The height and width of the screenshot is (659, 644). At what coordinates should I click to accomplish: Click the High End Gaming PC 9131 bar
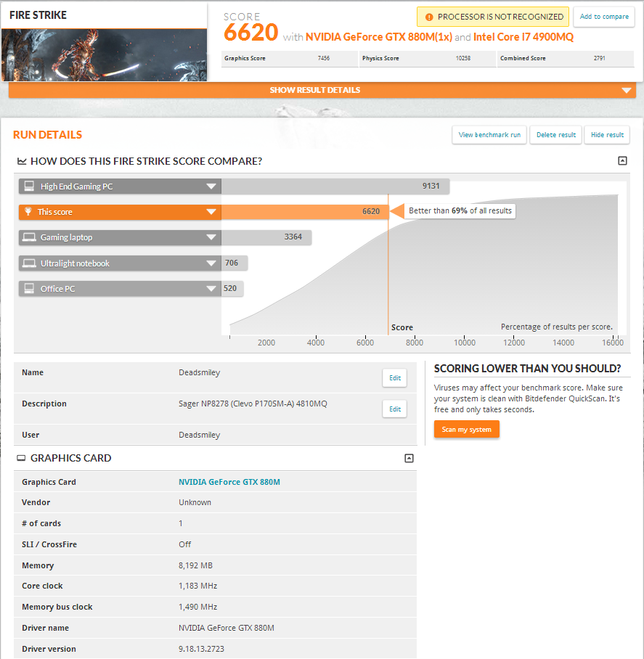335,187
